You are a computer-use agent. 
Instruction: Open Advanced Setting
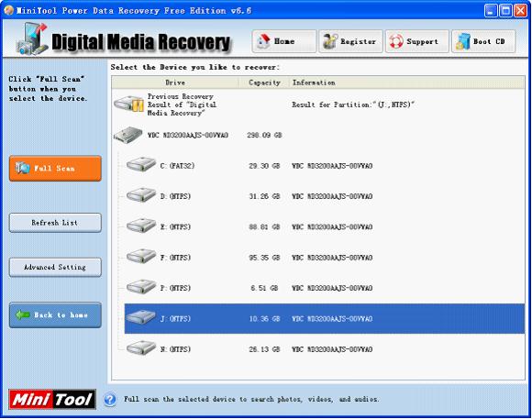click(55, 267)
